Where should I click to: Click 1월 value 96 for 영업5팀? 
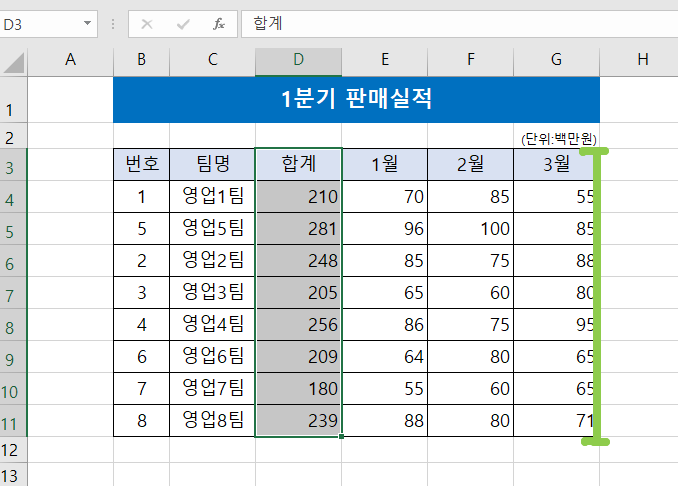coord(384,228)
